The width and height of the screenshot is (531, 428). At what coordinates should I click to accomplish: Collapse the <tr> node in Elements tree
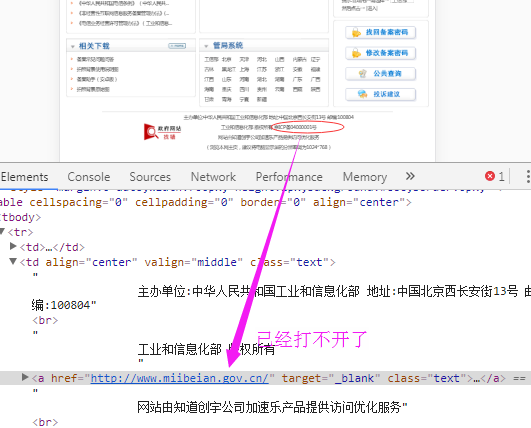tap(2, 232)
